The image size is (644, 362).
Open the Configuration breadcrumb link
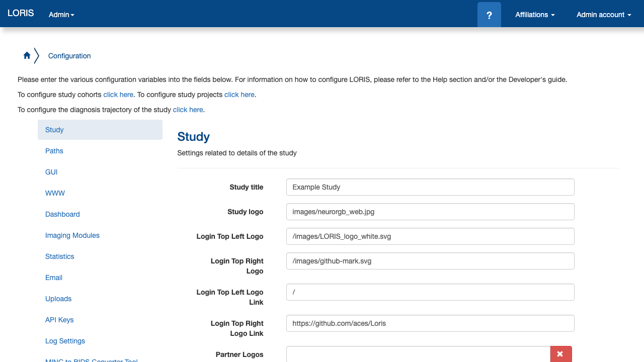[69, 56]
